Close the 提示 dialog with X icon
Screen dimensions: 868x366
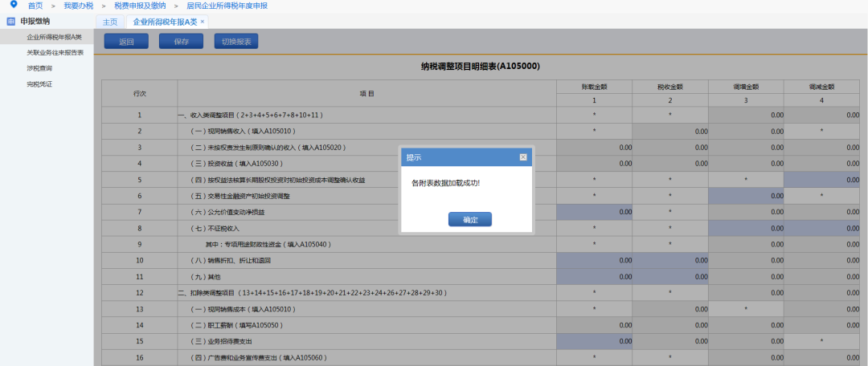pos(523,157)
